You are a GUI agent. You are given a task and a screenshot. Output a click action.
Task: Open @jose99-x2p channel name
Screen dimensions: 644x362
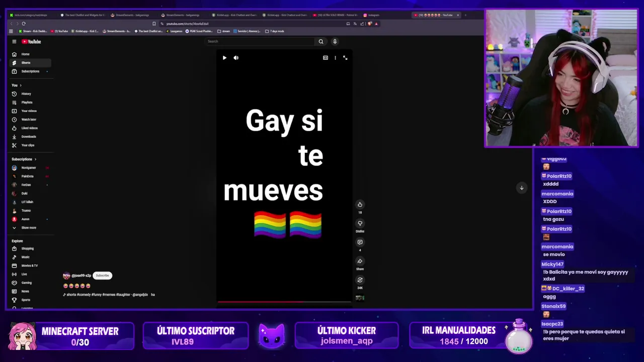82,276
